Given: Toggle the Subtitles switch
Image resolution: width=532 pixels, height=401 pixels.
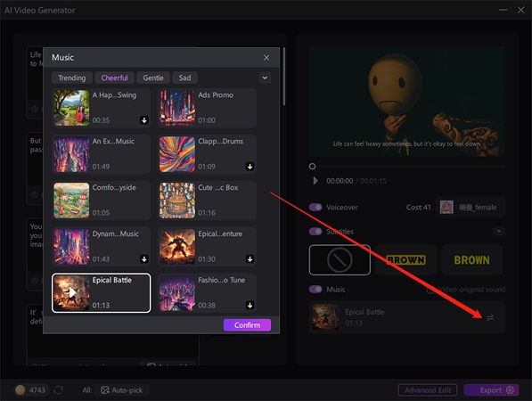Looking at the screenshot, I should coord(315,232).
